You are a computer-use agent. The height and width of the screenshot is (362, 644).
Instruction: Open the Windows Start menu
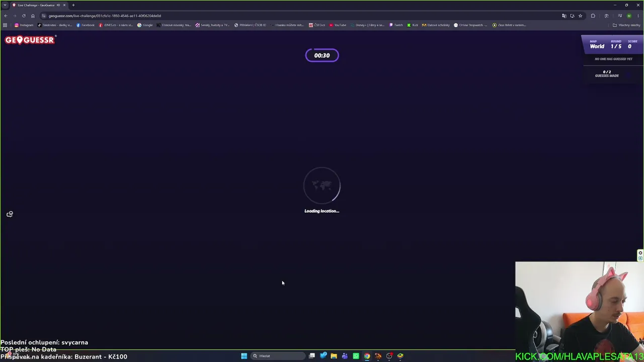(244, 356)
